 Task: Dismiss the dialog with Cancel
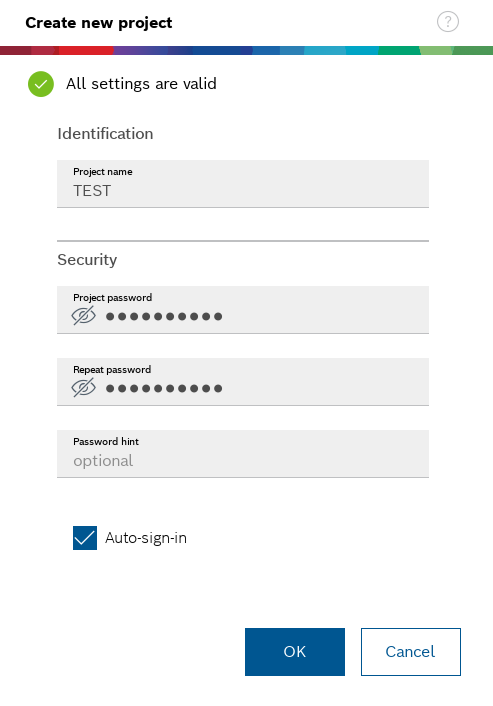coord(411,652)
